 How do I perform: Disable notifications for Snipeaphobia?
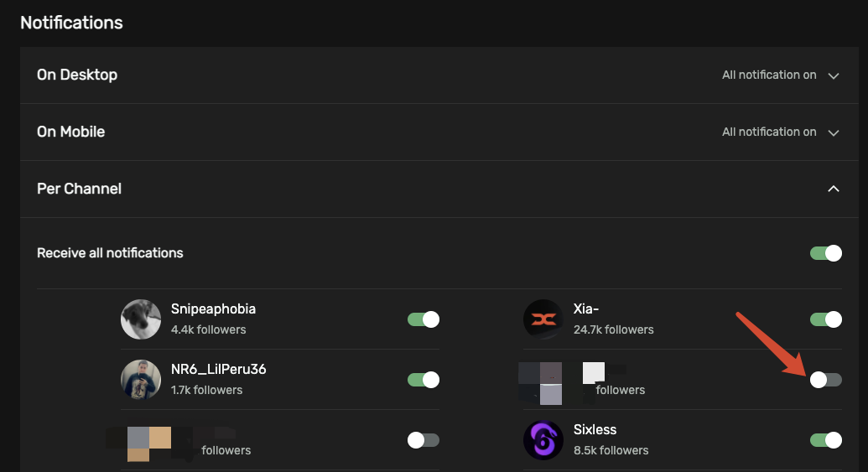coord(424,319)
